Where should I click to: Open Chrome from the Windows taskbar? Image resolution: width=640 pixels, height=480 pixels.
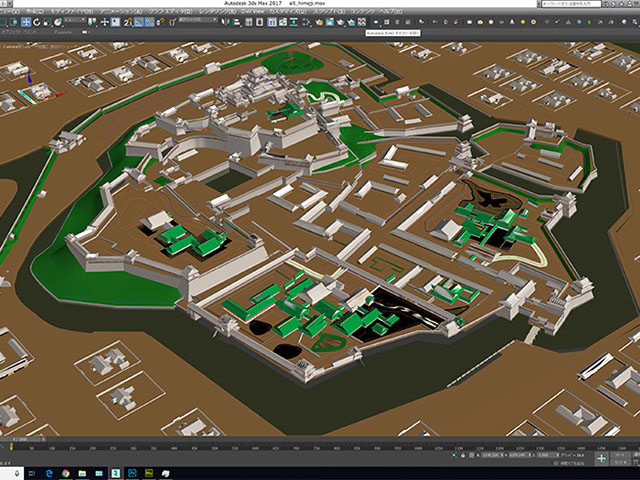point(65,472)
